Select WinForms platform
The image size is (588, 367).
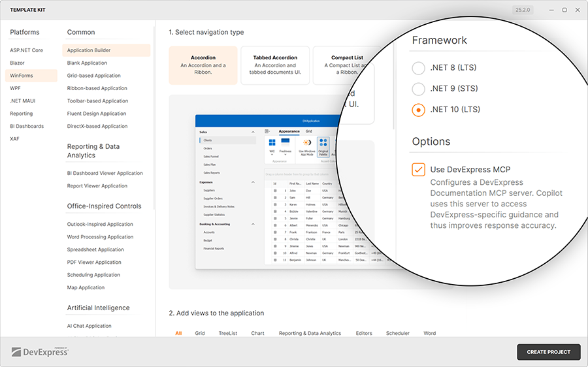31,75
